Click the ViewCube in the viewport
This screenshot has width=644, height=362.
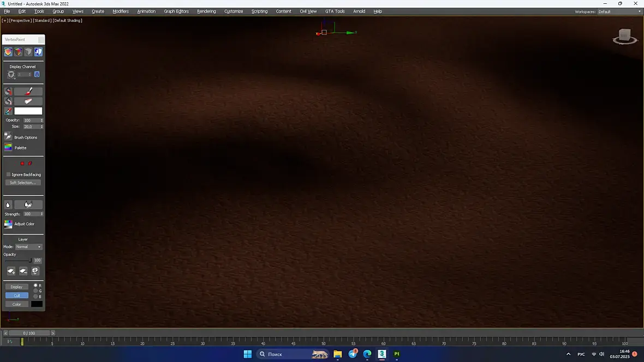point(625,37)
